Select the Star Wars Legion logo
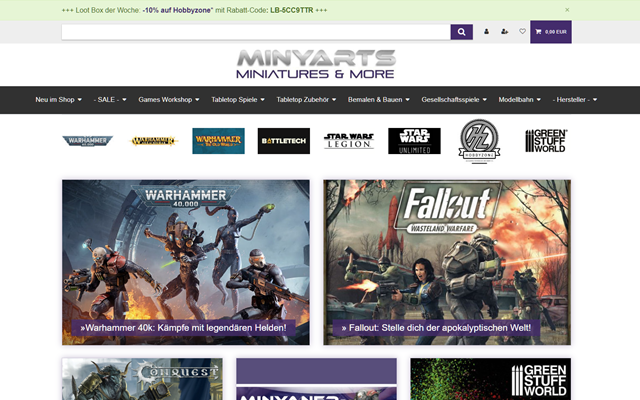This screenshot has width=640, height=400. [349, 141]
